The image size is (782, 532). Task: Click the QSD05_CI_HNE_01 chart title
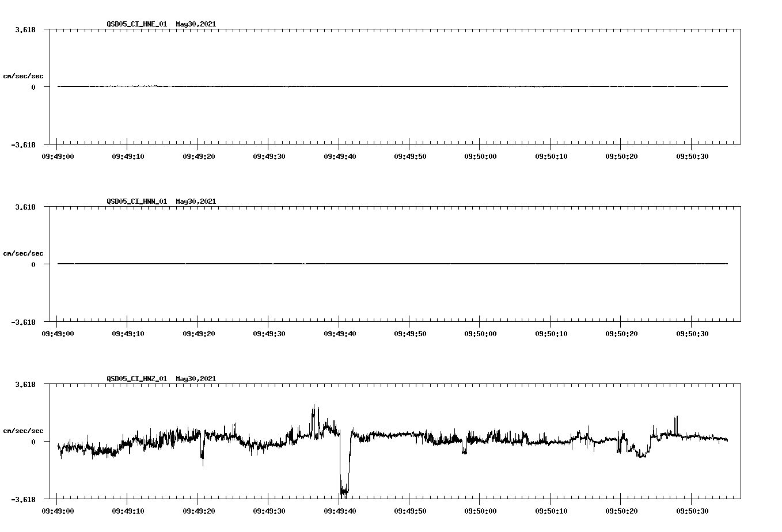pos(161,24)
